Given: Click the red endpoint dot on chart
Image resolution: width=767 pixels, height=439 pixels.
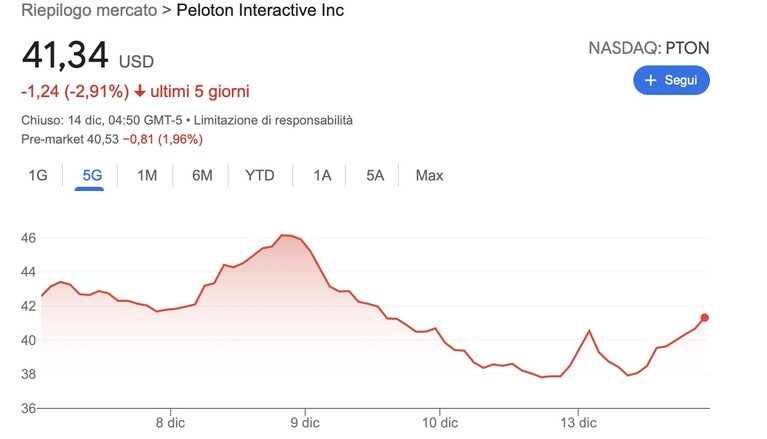Looking at the screenshot, I should pos(704,318).
